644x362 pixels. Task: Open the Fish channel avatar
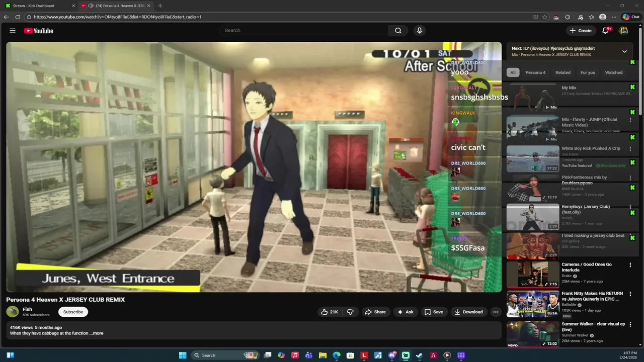(x=13, y=312)
